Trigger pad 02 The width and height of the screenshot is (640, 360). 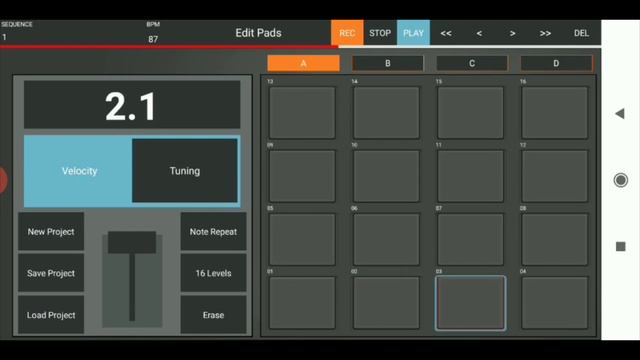point(386,302)
